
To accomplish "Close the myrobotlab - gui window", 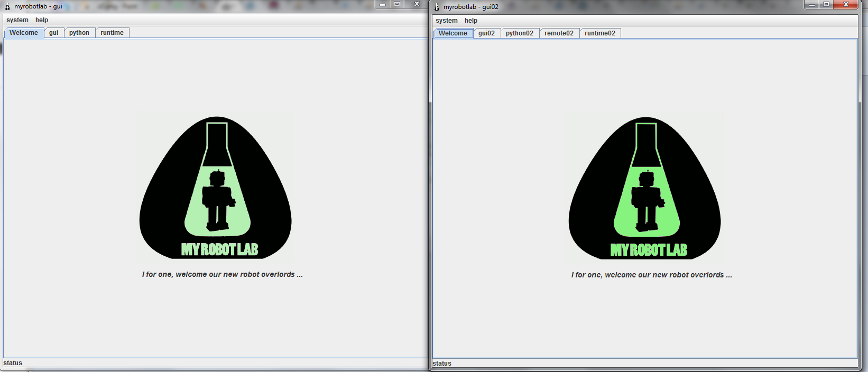I will pyautogui.click(x=416, y=4).
